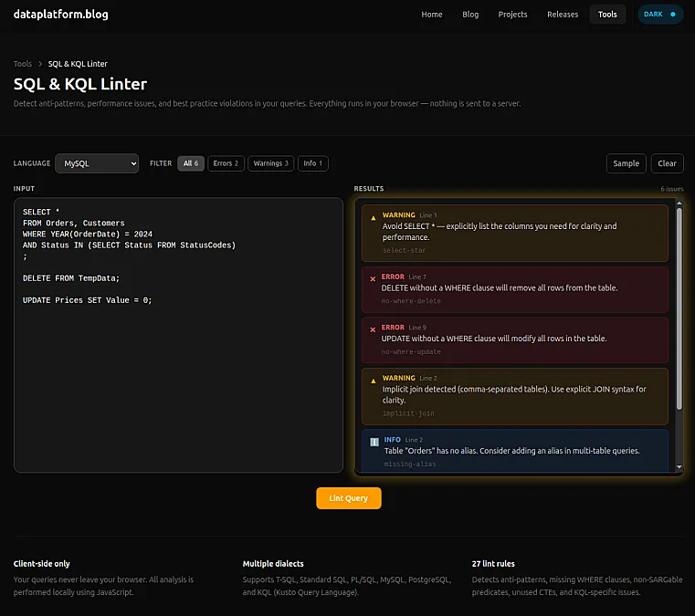The image size is (695, 616).
Task: Click the Tools breadcrumb link
Action: (23, 64)
